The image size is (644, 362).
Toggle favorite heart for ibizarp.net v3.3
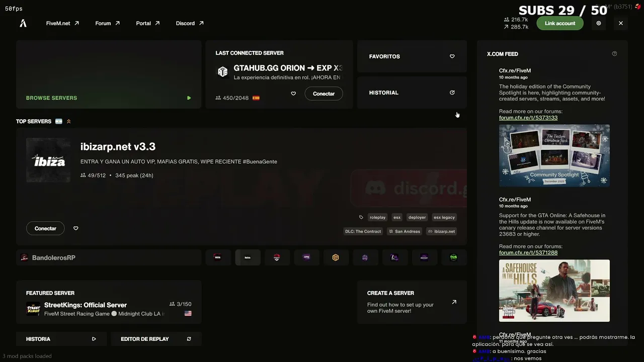(x=76, y=228)
